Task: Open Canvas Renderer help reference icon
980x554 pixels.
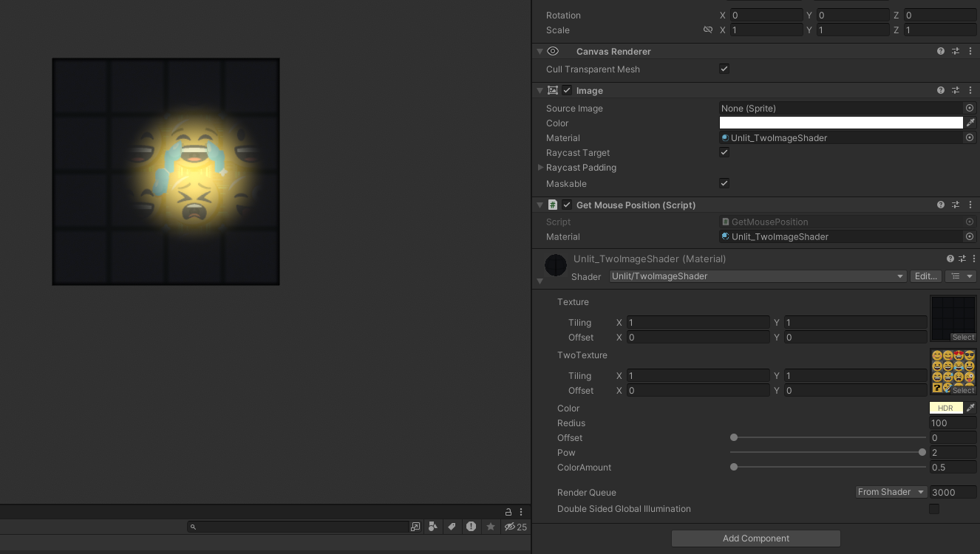Action: click(941, 51)
